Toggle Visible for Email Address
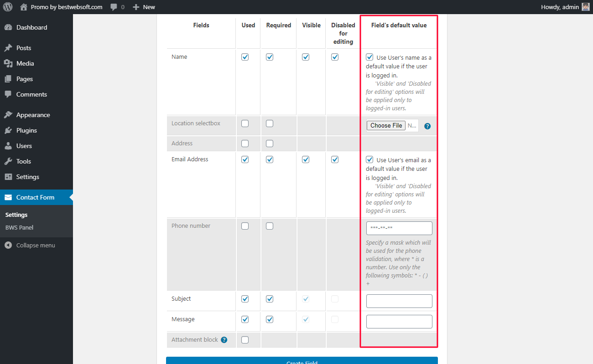 coord(306,159)
